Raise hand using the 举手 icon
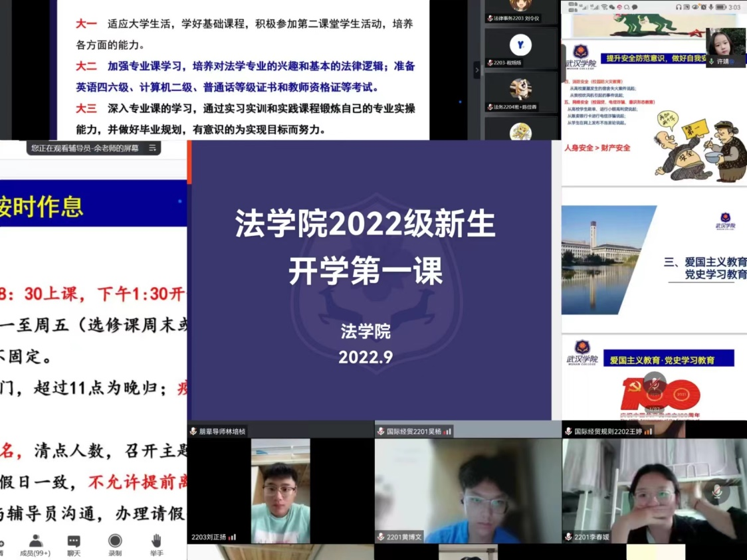 pos(156,544)
